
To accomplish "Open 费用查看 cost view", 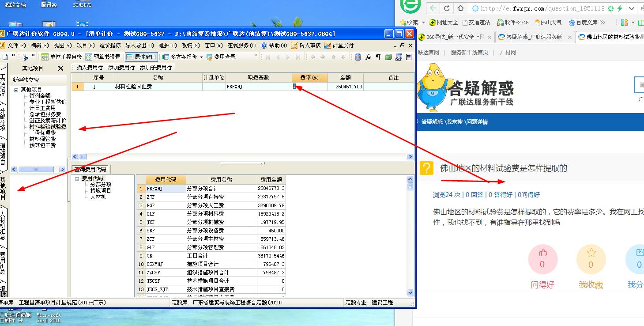I will coord(221,57).
